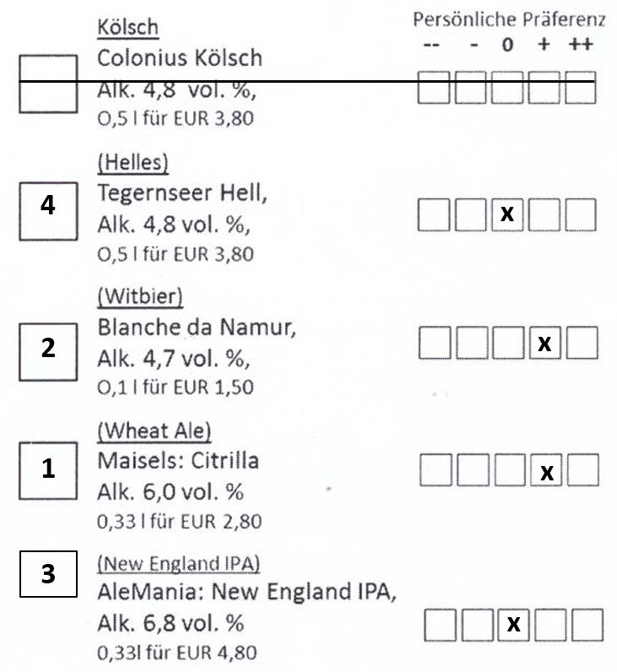The width and height of the screenshot is (617, 672).
Task: Uncheck the '+' box for Maisels Citrilla
Action: pyautogui.click(x=546, y=470)
